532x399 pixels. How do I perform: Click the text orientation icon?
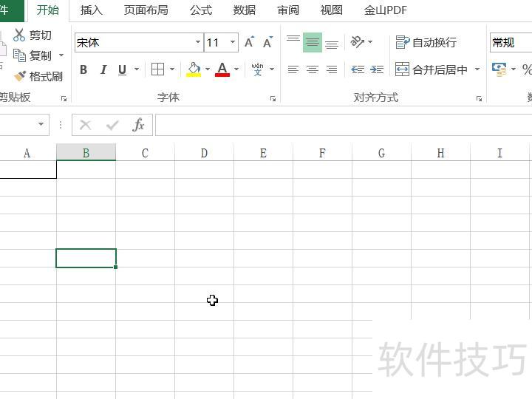tap(357, 42)
